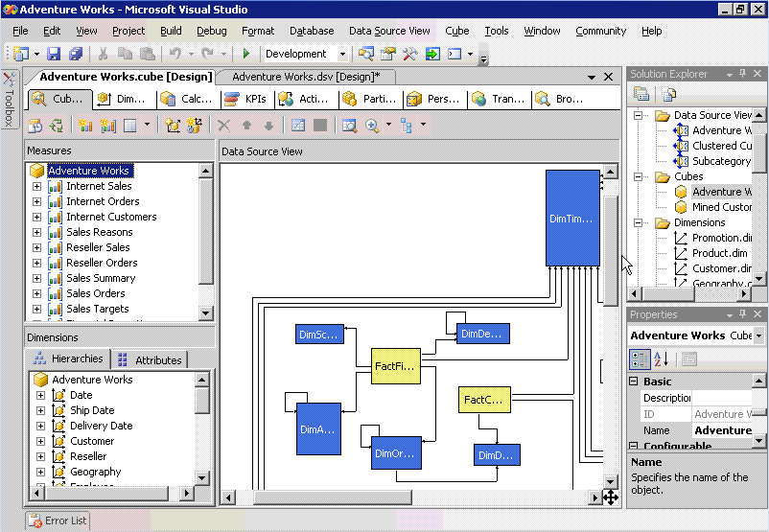
Task: Click Measures pane scroll down arrow
Action: pyautogui.click(x=205, y=312)
